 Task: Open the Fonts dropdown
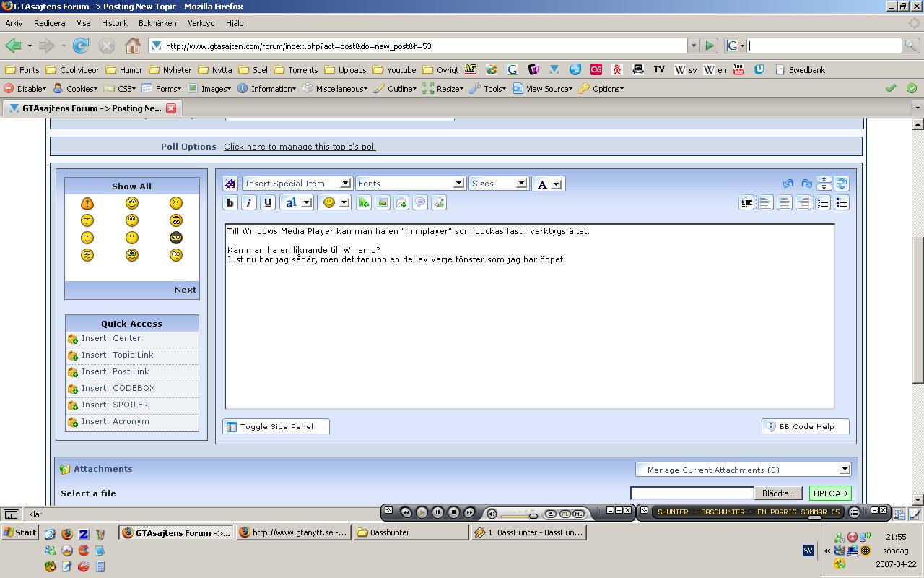(410, 184)
